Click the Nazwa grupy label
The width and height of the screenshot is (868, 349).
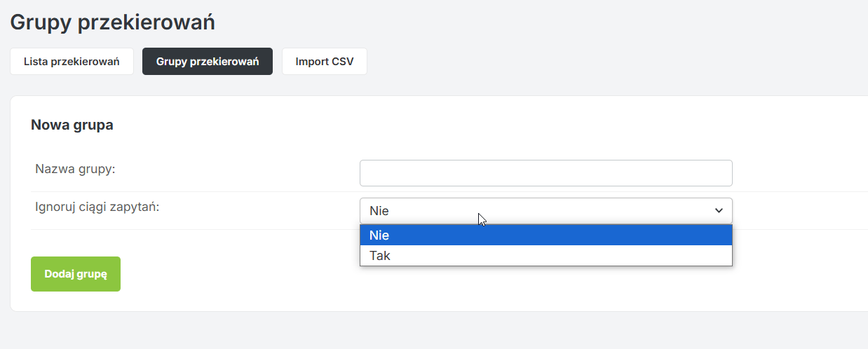(x=75, y=169)
